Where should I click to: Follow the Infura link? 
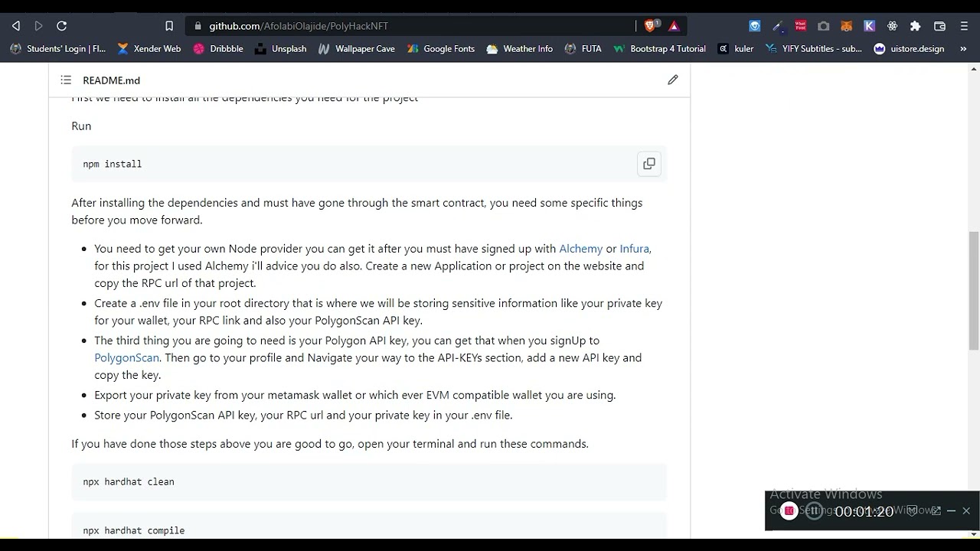pos(634,249)
